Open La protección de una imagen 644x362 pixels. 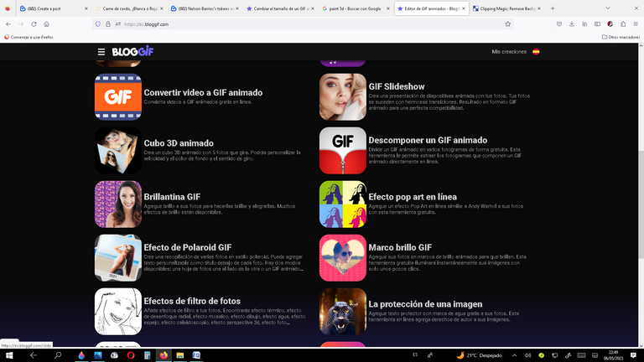[425, 304]
